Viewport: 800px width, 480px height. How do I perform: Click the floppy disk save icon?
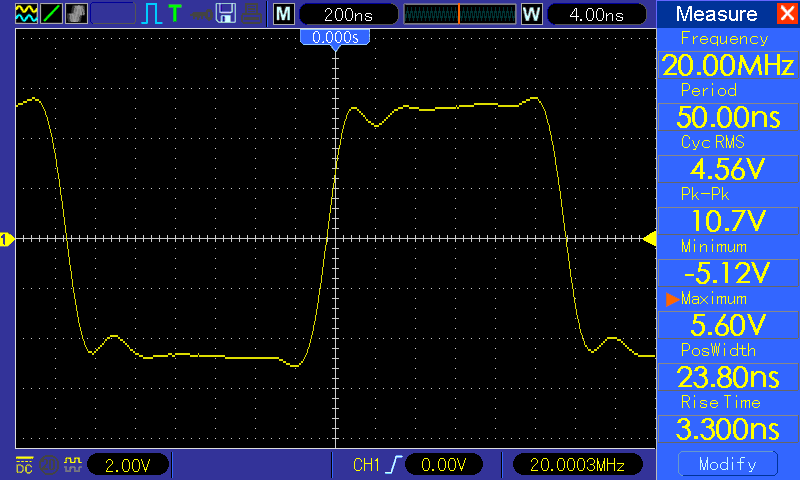[226, 13]
